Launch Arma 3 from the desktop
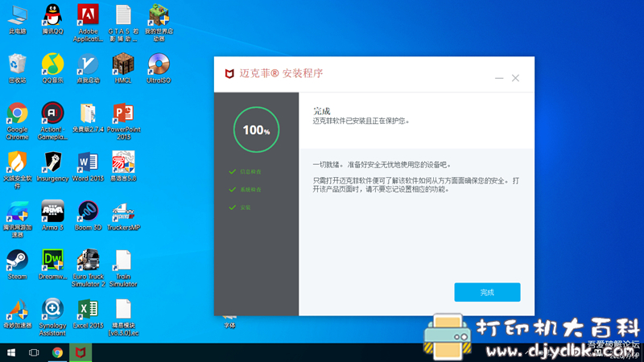This screenshot has width=644, height=362. [x=52, y=215]
